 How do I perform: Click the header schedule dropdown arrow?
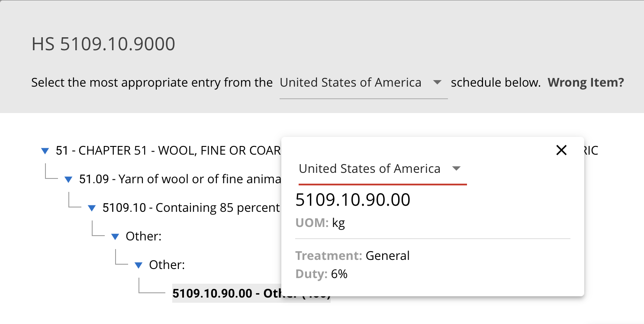click(x=437, y=82)
